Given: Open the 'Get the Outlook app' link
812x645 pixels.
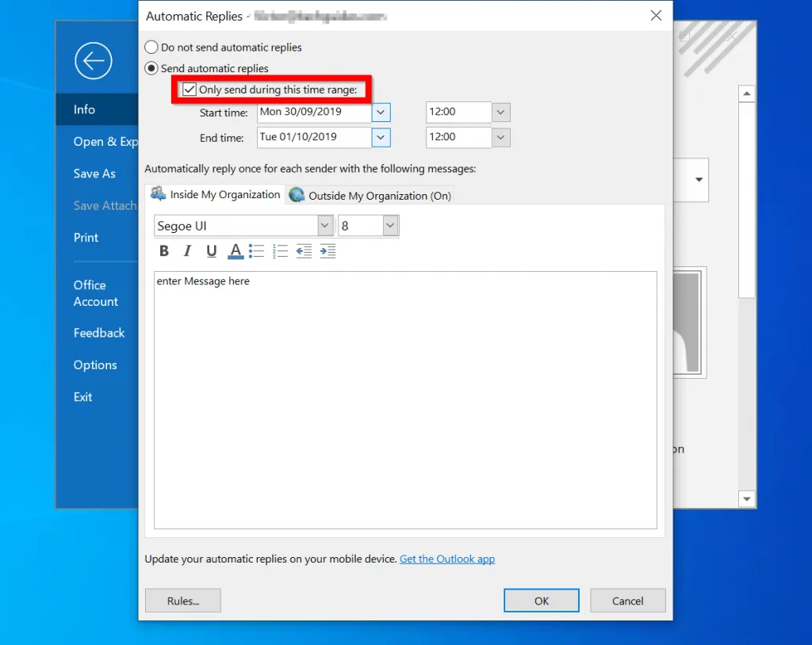Looking at the screenshot, I should click(446, 559).
